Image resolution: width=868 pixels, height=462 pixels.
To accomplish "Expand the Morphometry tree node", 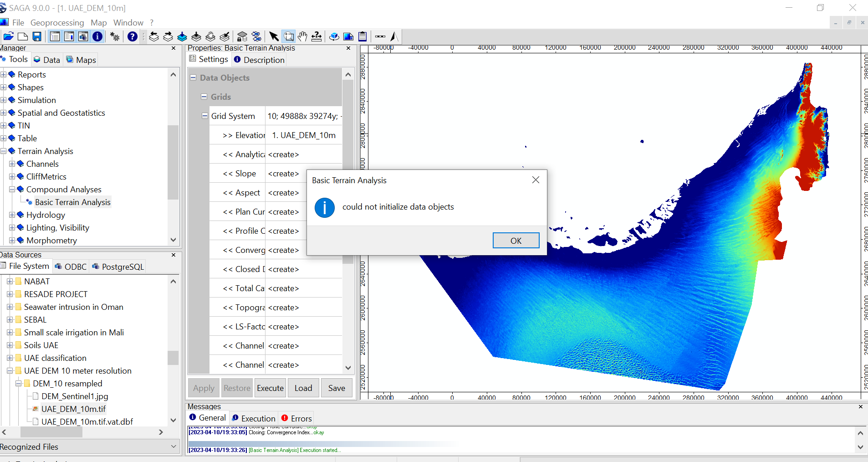I will (12, 240).
